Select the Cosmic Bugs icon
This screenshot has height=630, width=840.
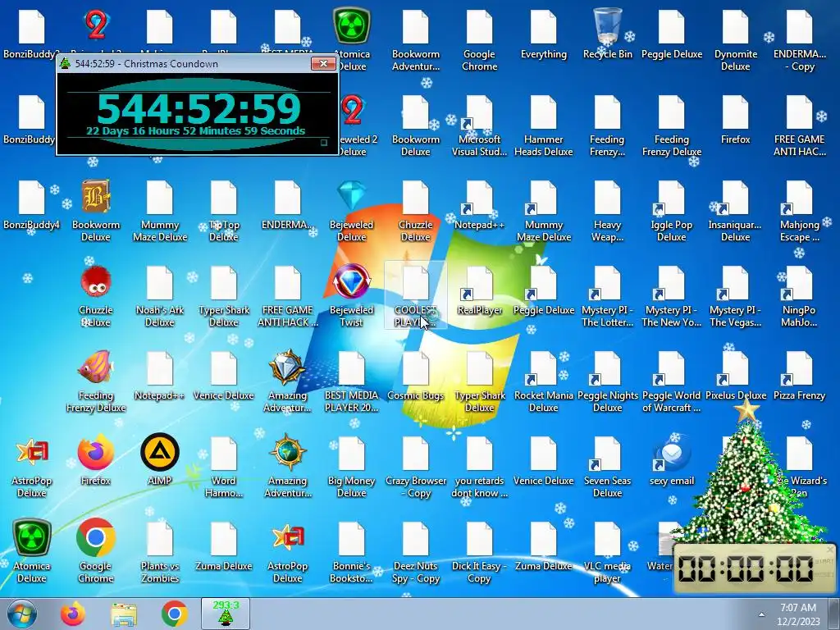click(416, 375)
